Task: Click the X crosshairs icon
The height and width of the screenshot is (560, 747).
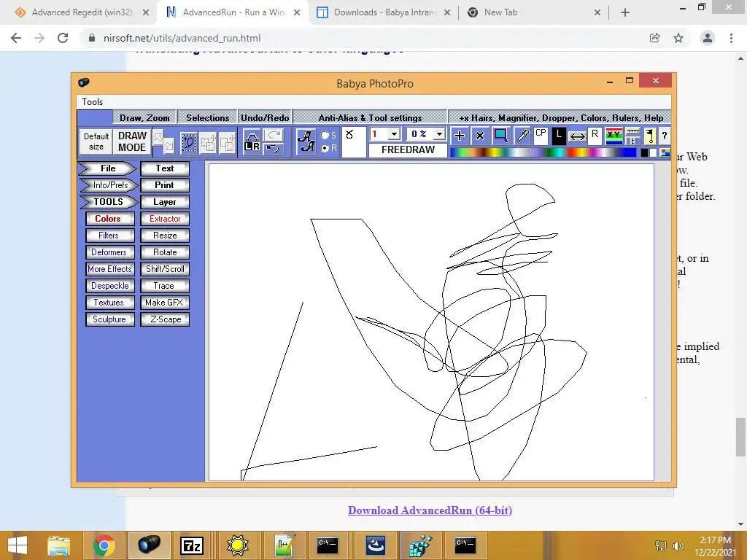Action: (480, 136)
